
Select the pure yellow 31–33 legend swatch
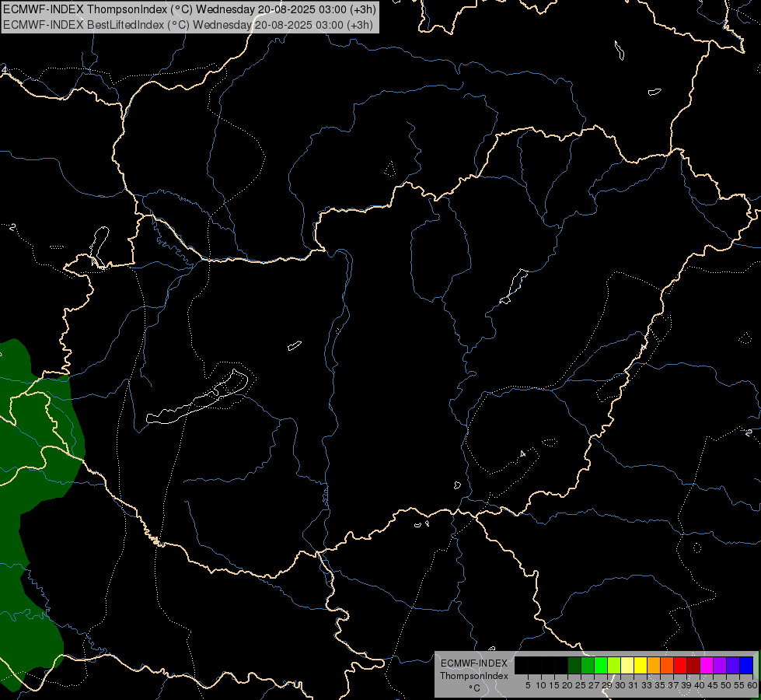coord(641,665)
